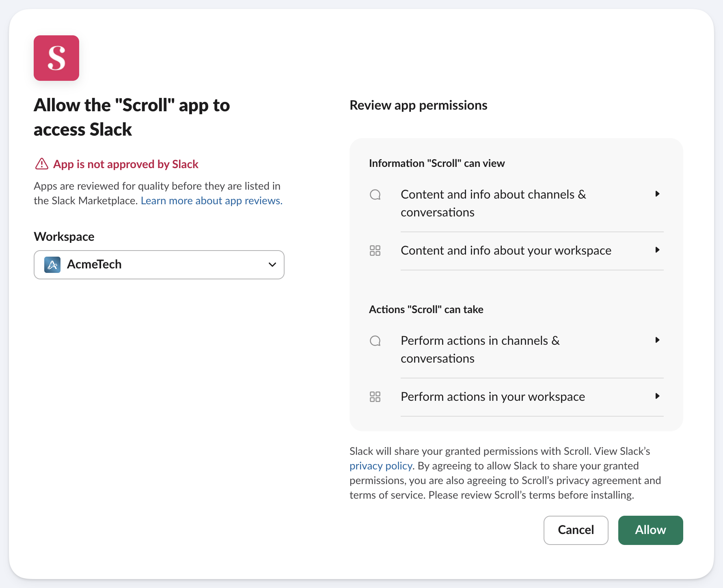
Task: Select 'Content and info about your workspace' row
Action: [x=506, y=251]
